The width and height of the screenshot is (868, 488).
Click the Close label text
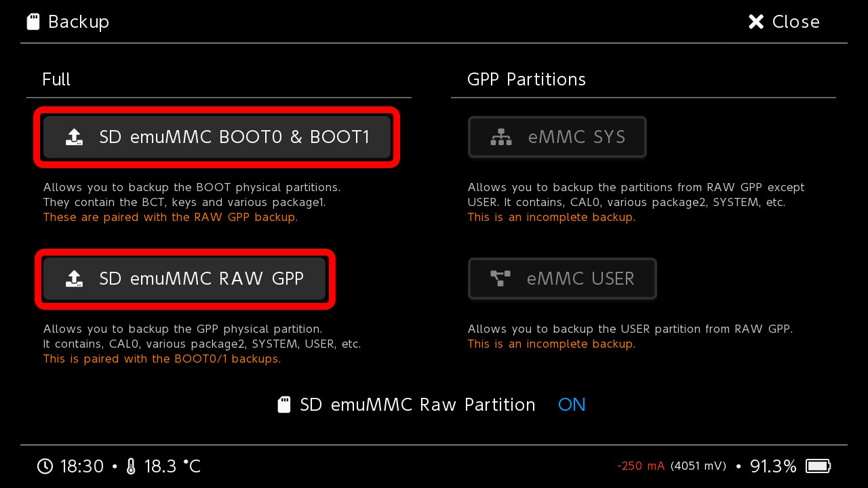[x=795, y=22]
